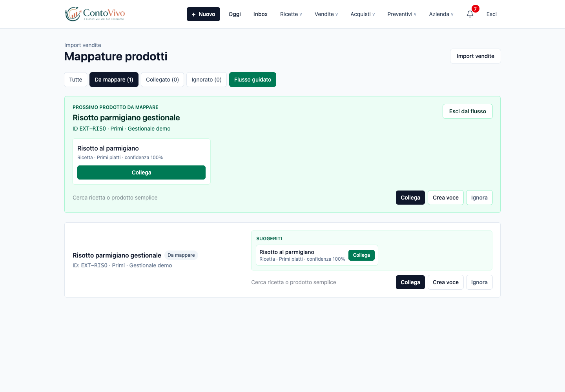Go to the Oggi page

(235, 14)
